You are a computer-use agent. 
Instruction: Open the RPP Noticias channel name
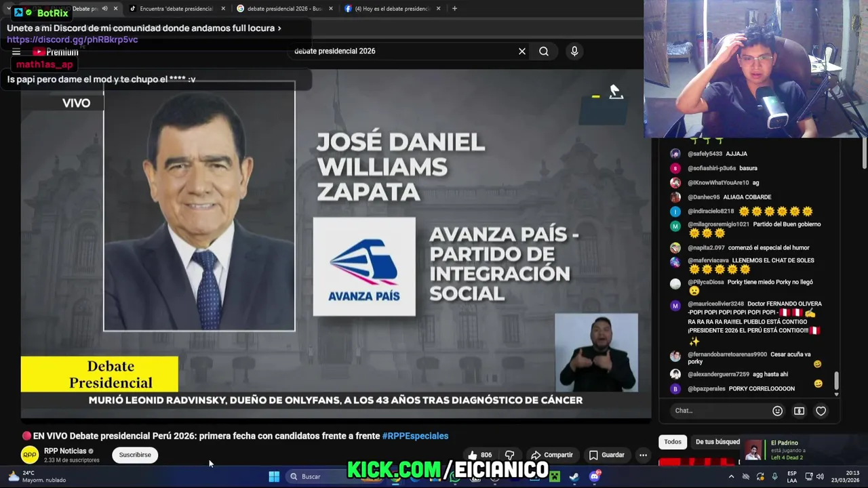point(65,451)
